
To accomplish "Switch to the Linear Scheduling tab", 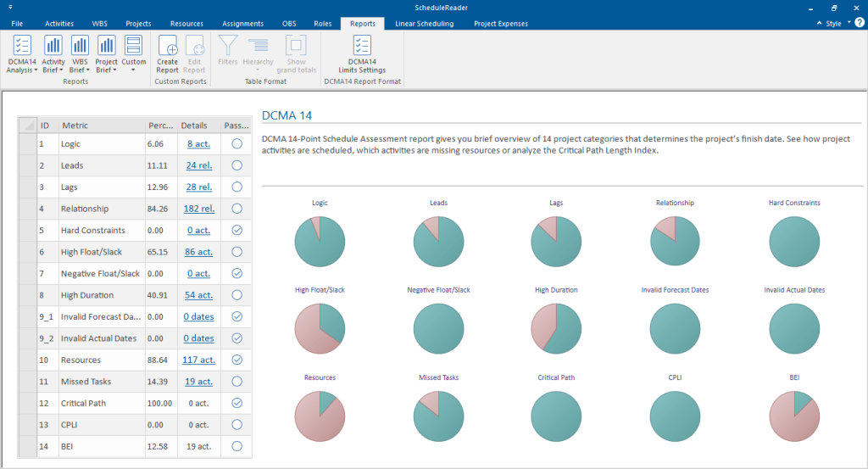I will click(424, 24).
